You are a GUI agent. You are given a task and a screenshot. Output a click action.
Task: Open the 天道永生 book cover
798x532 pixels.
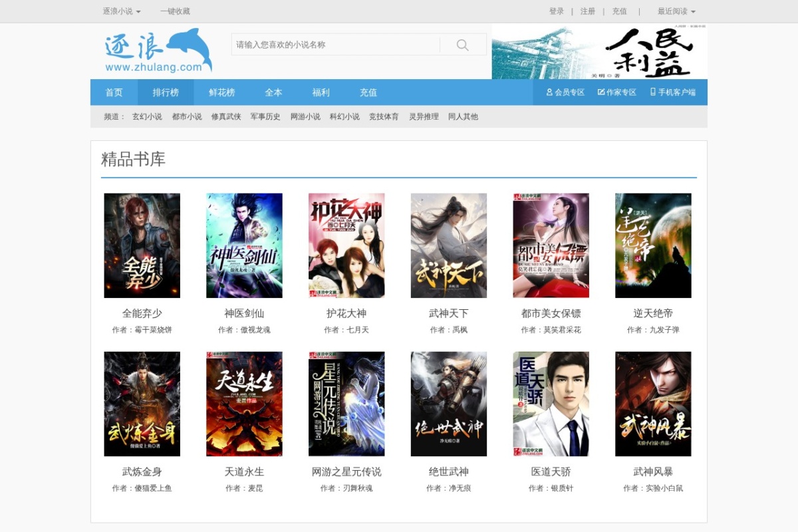point(244,404)
